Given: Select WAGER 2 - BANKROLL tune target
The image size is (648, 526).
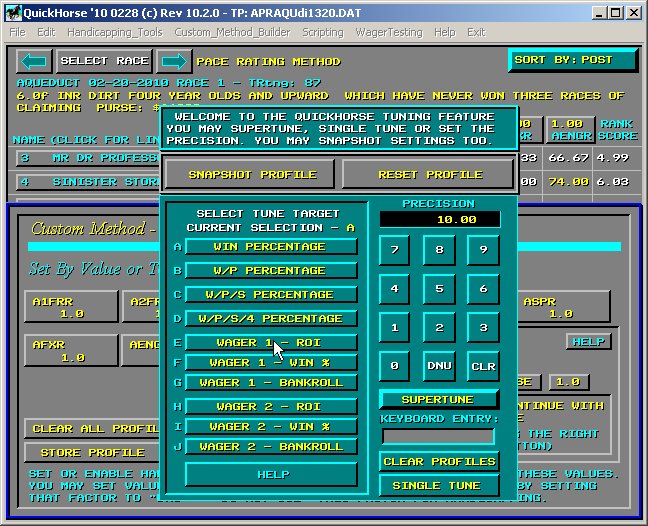Looking at the screenshot, I should click(271, 447).
